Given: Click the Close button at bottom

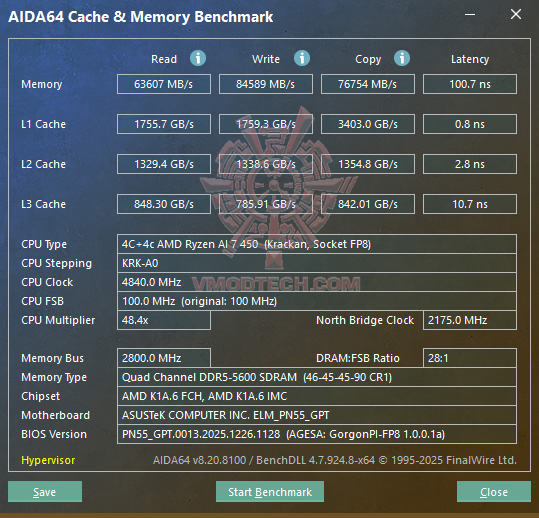Looking at the screenshot, I should [494, 492].
